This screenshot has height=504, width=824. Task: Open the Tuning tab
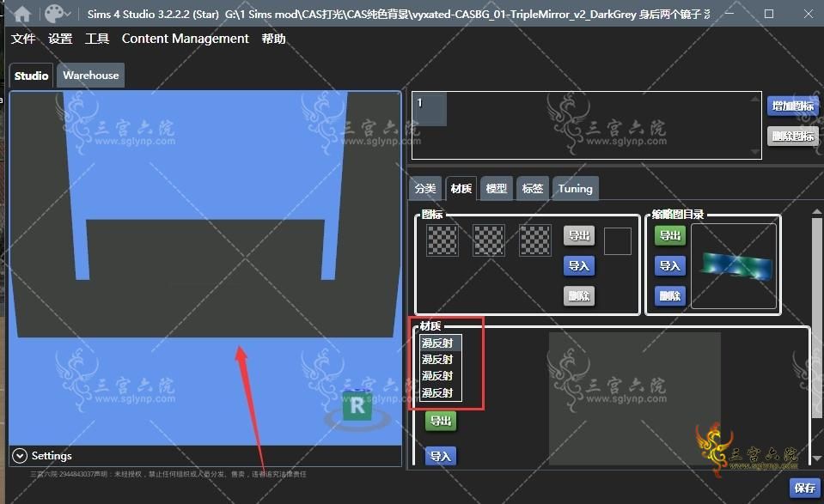pyautogui.click(x=575, y=189)
